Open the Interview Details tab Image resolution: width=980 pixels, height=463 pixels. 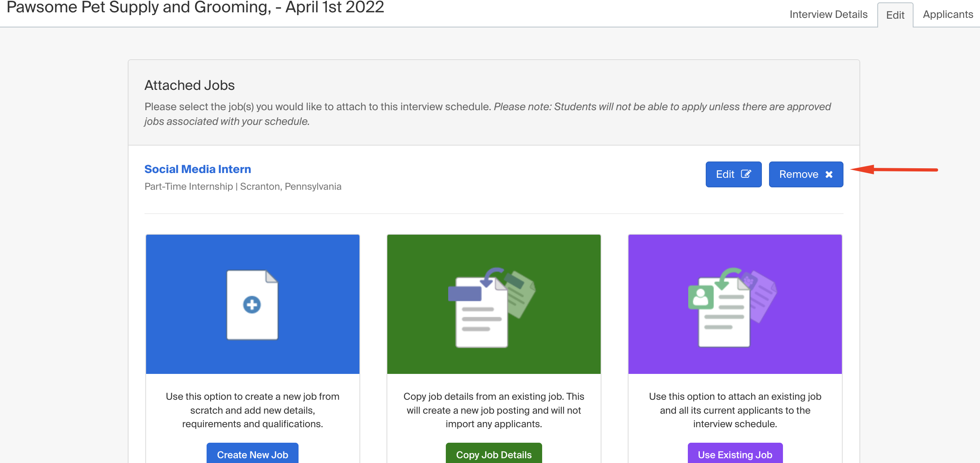[x=828, y=14]
